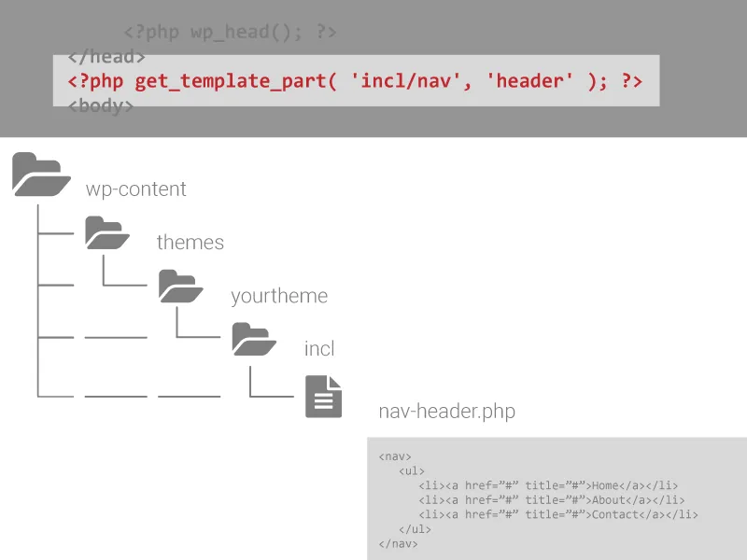Viewport: 747px width, 560px height.
Task: Click the yourtheme folder icon
Action: pos(181,287)
